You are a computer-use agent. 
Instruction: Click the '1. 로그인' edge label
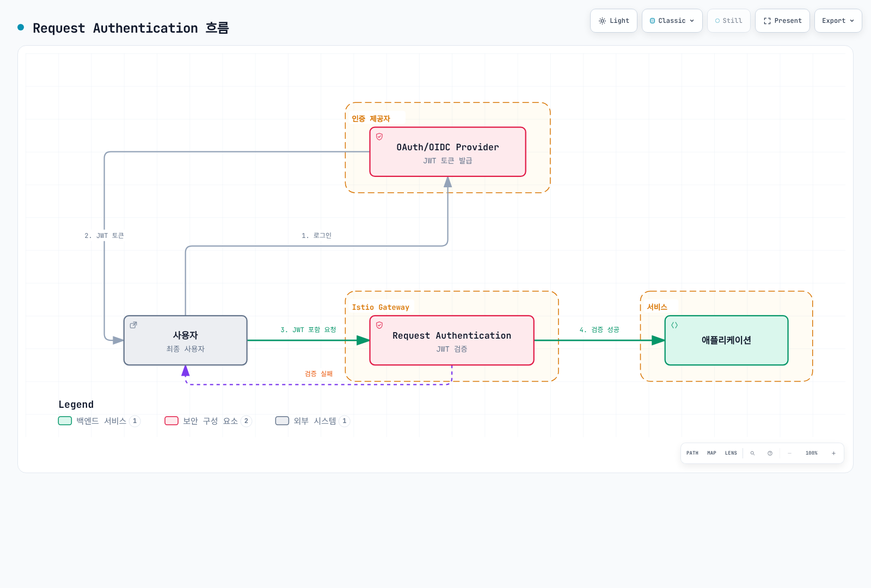[316, 236]
